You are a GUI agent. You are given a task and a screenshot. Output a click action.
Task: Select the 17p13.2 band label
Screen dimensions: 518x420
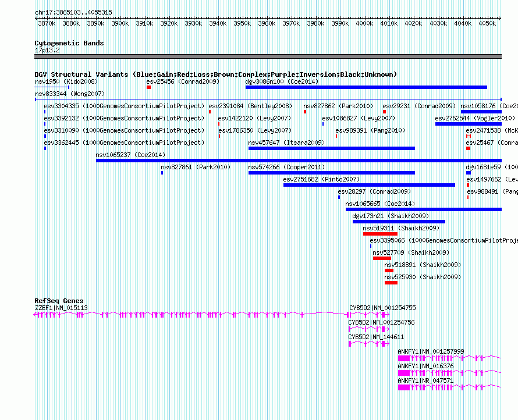pos(47,50)
